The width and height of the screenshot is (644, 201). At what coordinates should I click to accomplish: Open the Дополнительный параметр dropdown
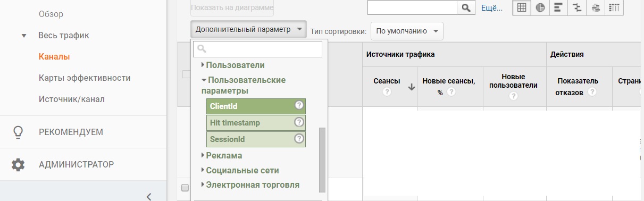pos(248,30)
